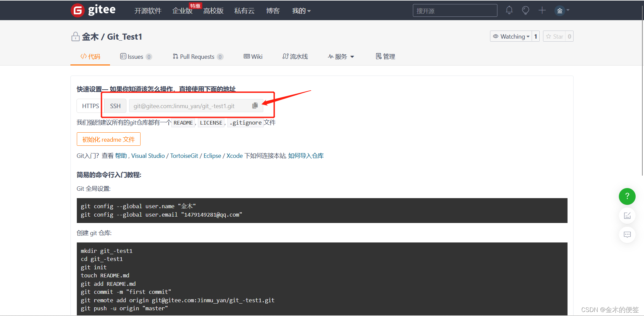Click the 金木 owner name link
This screenshot has width=644, height=316.
click(90, 37)
